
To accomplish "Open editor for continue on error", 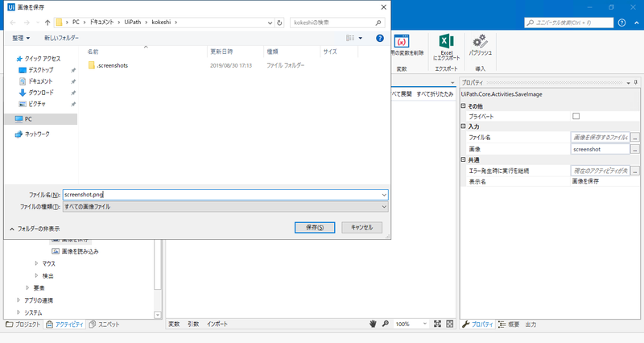I will tap(635, 171).
